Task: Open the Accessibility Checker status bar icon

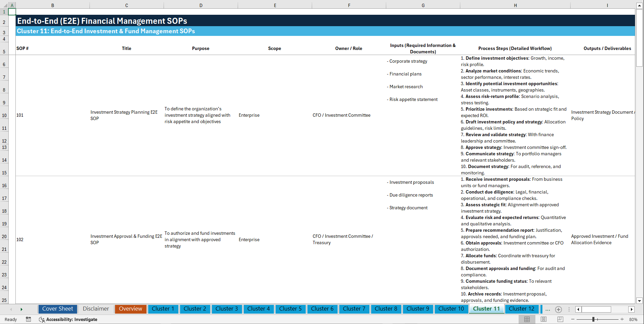Action: click(42, 319)
